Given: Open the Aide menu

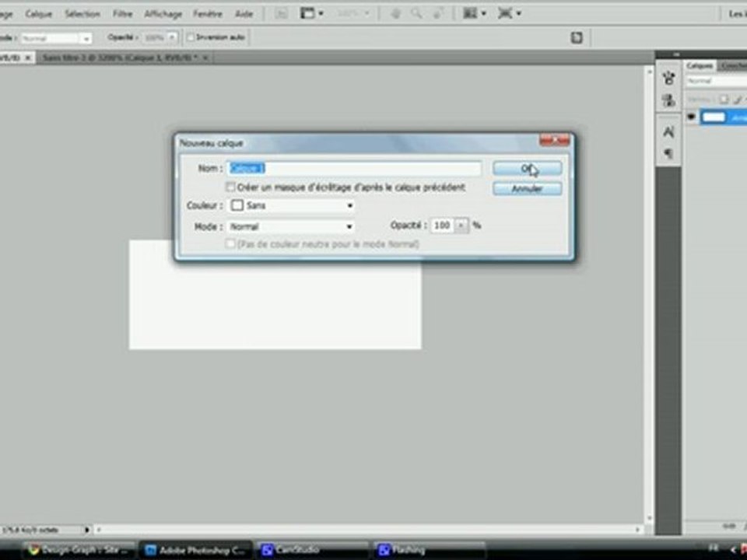Looking at the screenshot, I should pyautogui.click(x=244, y=14).
